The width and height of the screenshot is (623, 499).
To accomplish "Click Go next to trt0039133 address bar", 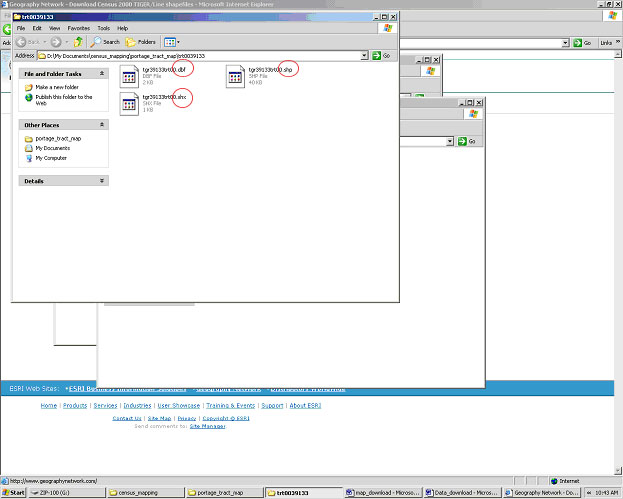I will click(x=381, y=56).
